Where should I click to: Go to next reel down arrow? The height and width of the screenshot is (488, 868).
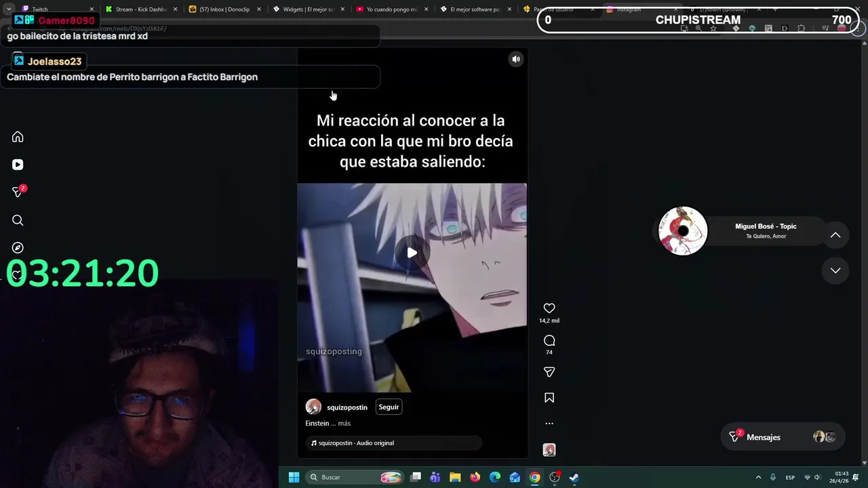[x=835, y=270]
